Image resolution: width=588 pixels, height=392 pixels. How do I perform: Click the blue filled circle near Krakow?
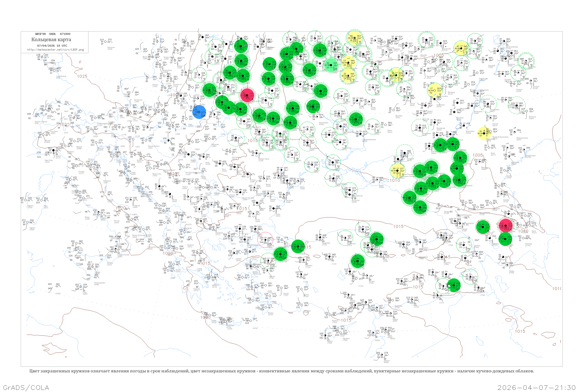(199, 112)
